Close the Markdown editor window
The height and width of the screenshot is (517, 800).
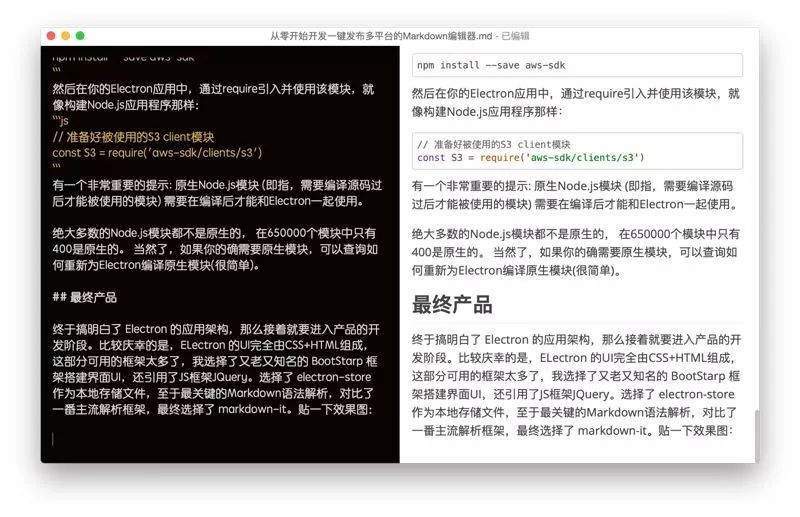[51, 36]
